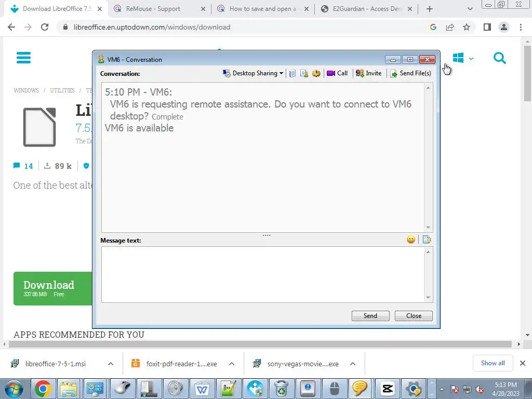Open Chrome three-dot menu
Screen dimensions: 532x399
coord(521,27)
